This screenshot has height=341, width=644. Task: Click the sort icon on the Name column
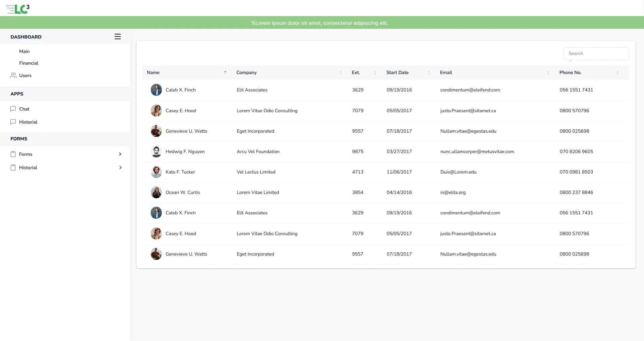(x=225, y=72)
